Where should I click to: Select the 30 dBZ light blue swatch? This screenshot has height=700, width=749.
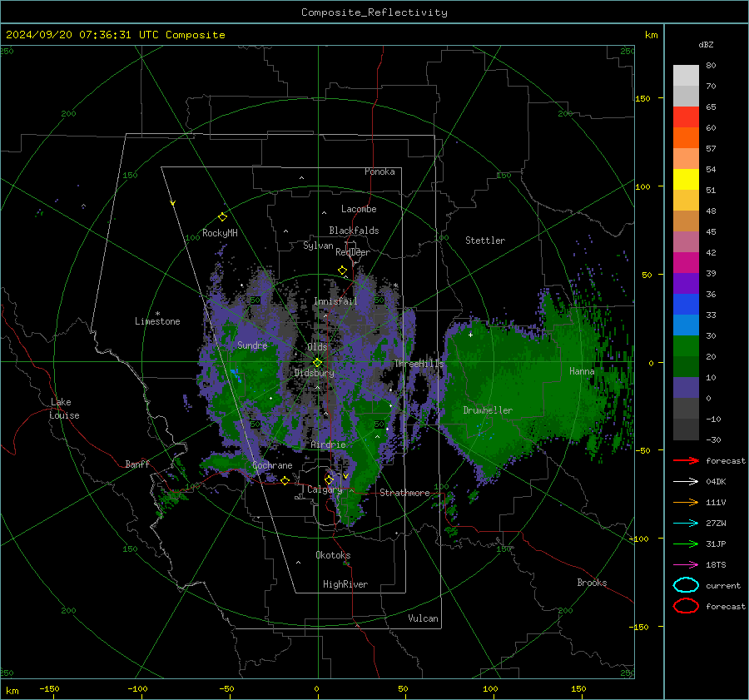click(686, 325)
